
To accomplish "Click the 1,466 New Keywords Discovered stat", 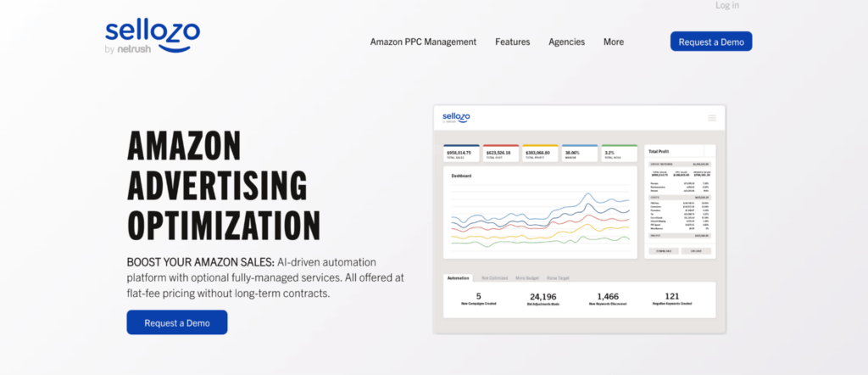I will click(608, 299).
